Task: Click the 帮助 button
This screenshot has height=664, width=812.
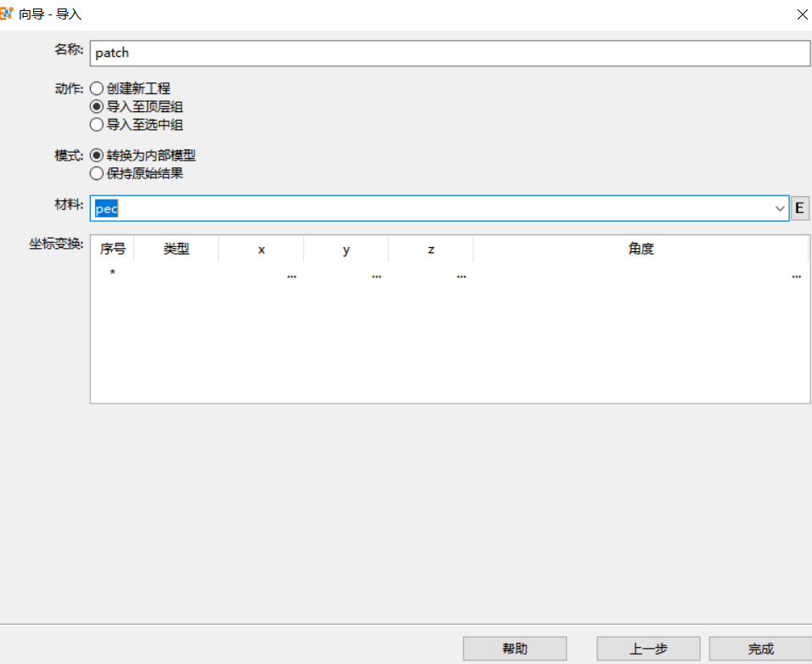Action: pyautogui.click(x=515, y=649)
